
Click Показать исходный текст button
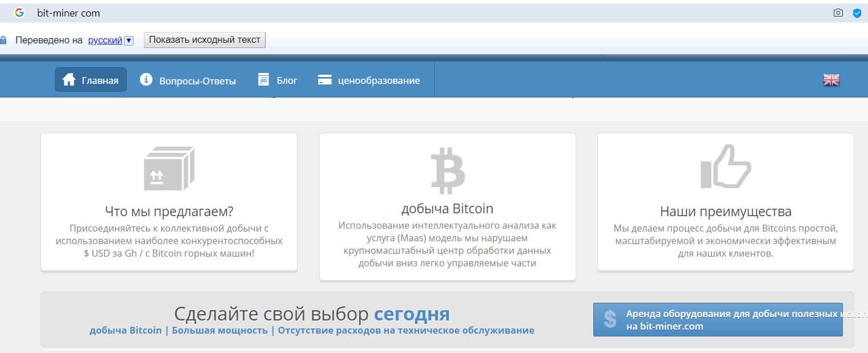click(204, 40)
